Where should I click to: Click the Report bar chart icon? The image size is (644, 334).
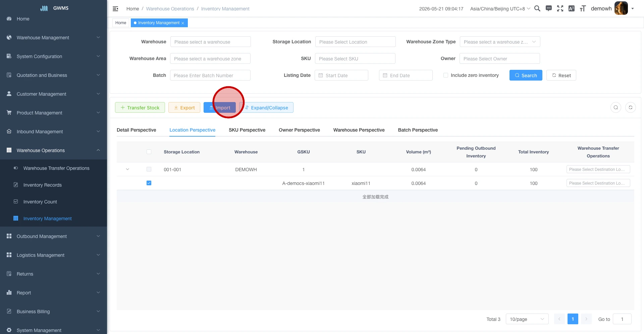(9, 292)
